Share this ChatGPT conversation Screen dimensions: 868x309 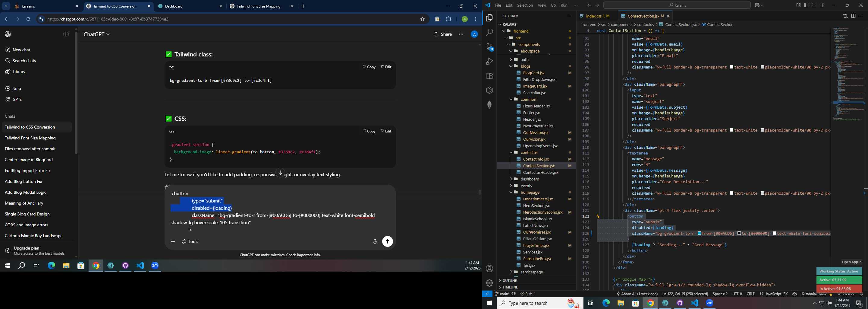442,34
